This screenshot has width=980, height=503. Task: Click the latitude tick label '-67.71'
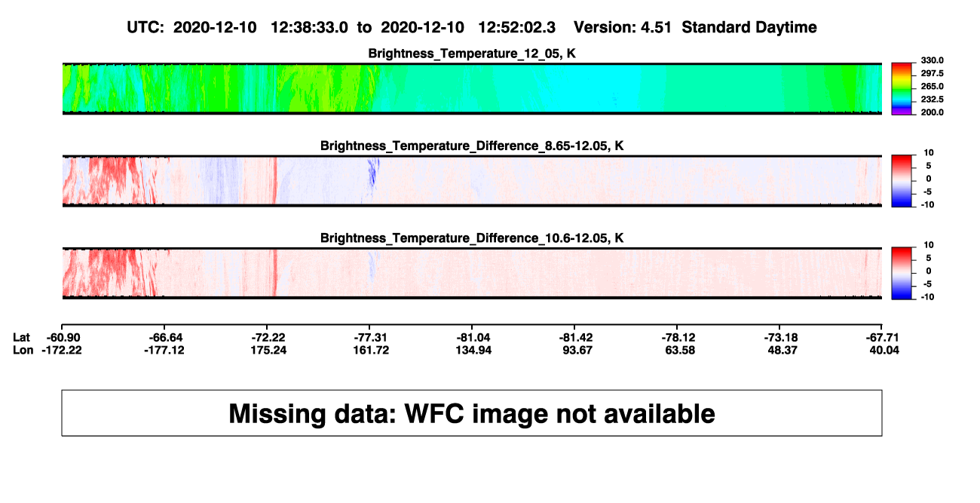883,337
